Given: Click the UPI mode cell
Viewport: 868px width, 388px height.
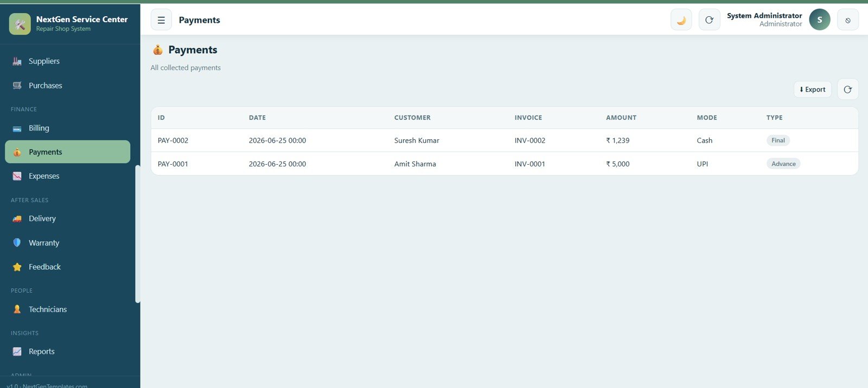Looking at the screenshot, I should pos(703,164).
